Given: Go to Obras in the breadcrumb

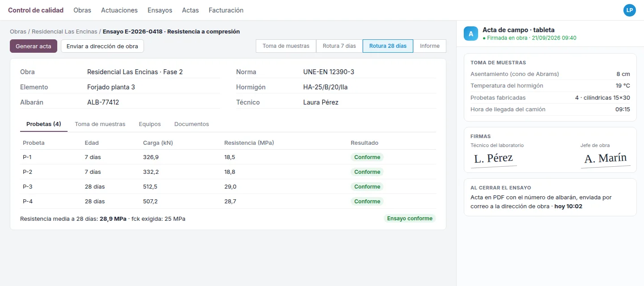Looking at the screenshot, I should click(x=18, y=32).
